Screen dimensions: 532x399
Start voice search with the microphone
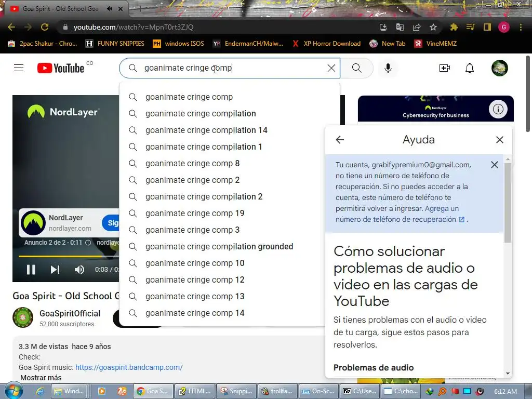pos(388,68)
